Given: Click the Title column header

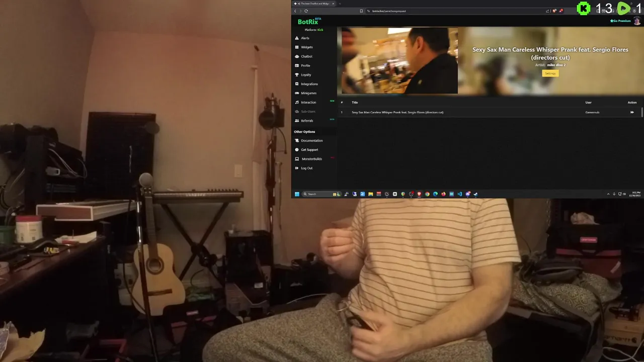Looking at the screenshot, I should (355, 103).
